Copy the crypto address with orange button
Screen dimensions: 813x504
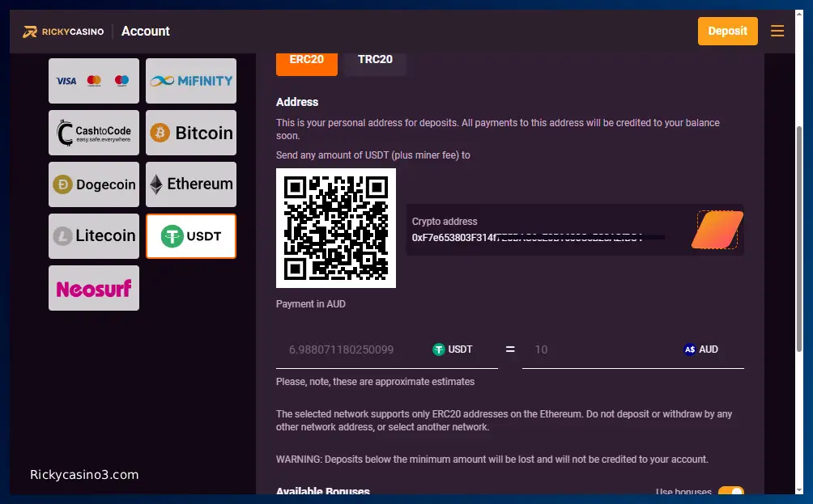[717, 230]
